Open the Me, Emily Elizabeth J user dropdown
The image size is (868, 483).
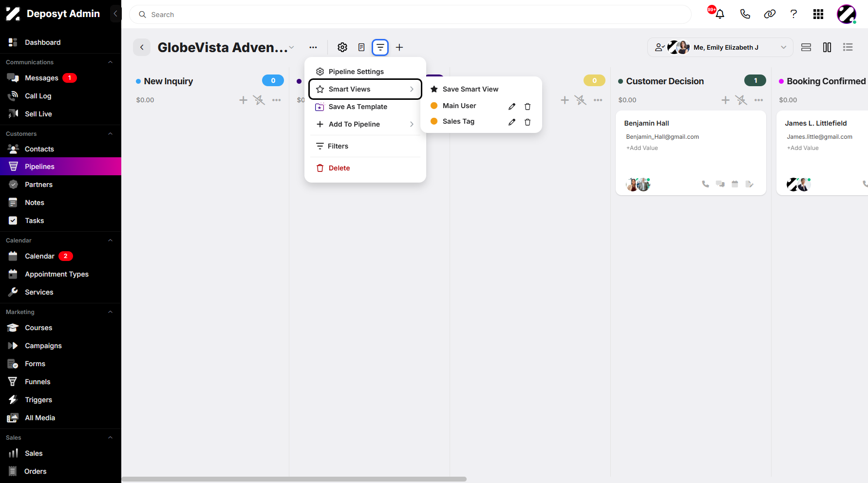point(720,47)
